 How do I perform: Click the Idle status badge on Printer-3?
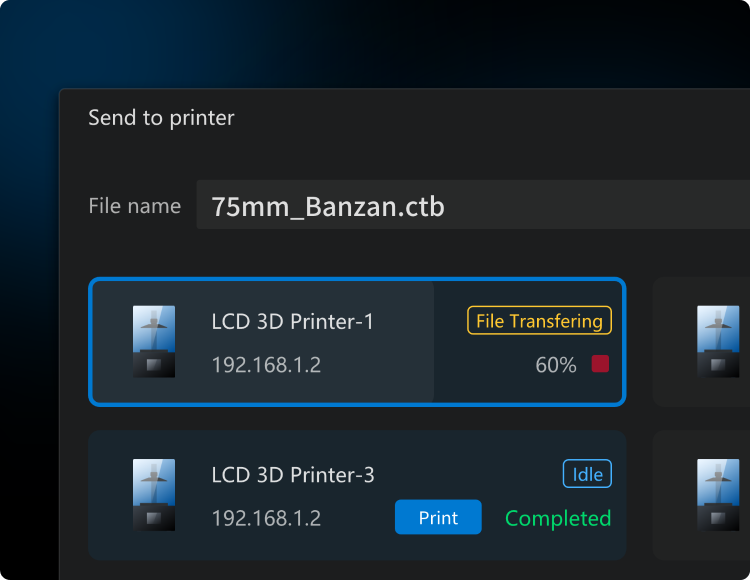coord(587,474)
